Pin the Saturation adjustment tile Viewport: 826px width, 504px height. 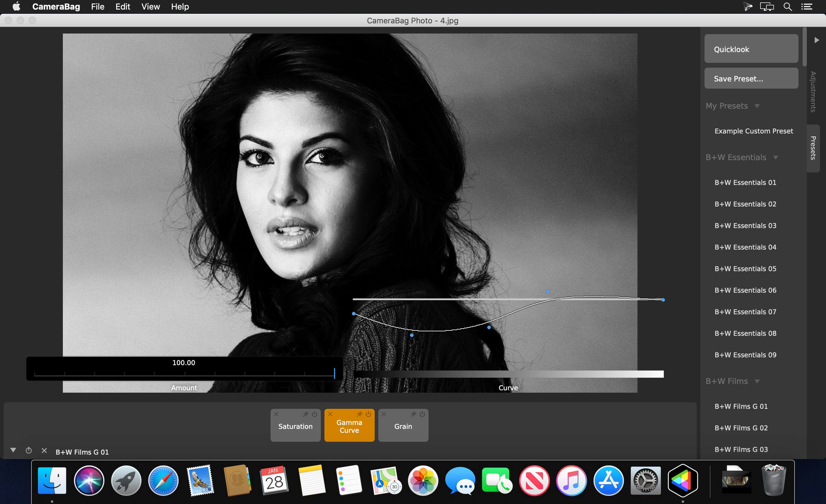coord(306,414)
